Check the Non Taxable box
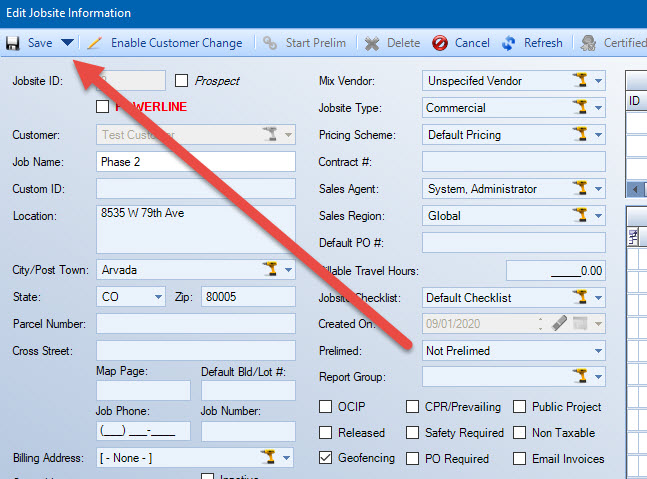This screenshot has height=479, width=647. [519, 432]
